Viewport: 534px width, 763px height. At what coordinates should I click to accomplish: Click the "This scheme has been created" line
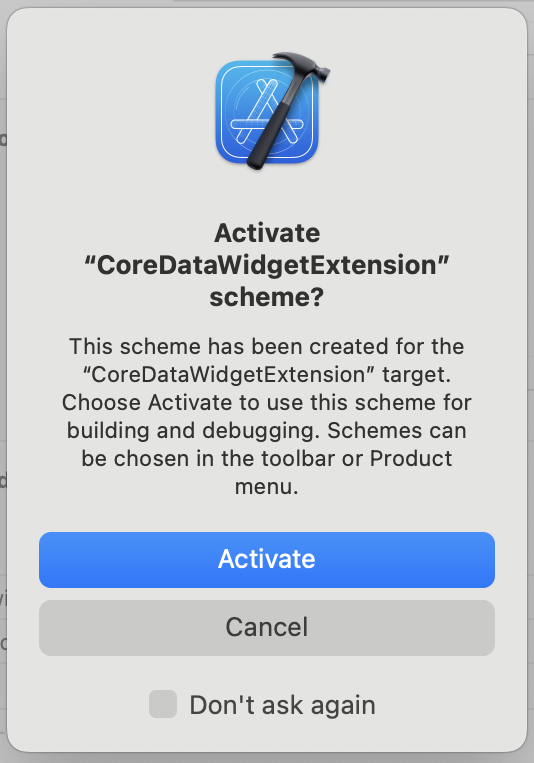(x=267, y=346)
